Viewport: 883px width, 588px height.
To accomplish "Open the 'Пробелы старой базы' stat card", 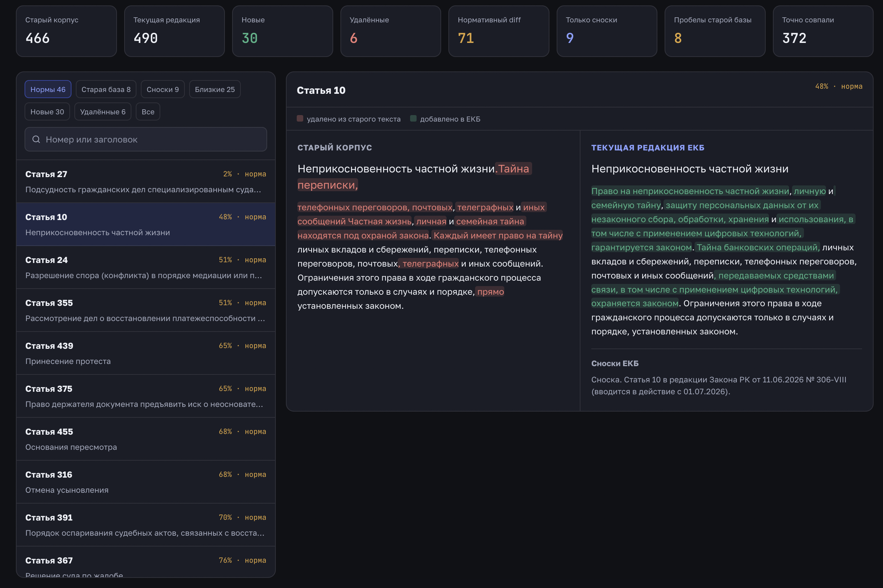I will (x=715, y=31).
